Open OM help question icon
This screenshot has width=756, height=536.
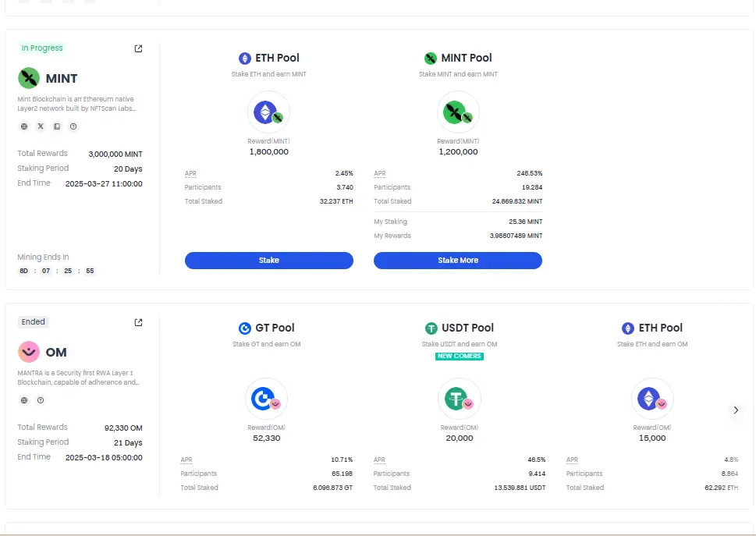click(x=41, y=400)
